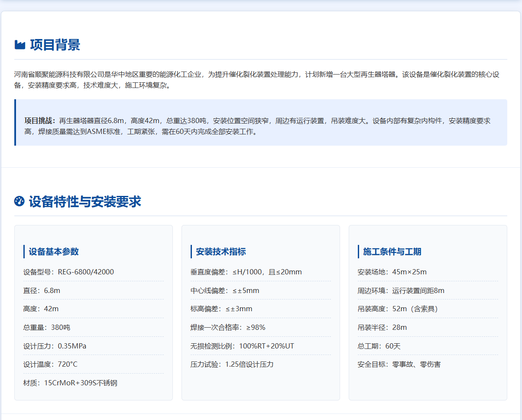Click the 设备基本参数 card title
The height and width of the screenshot is (420, 522).
54,252
